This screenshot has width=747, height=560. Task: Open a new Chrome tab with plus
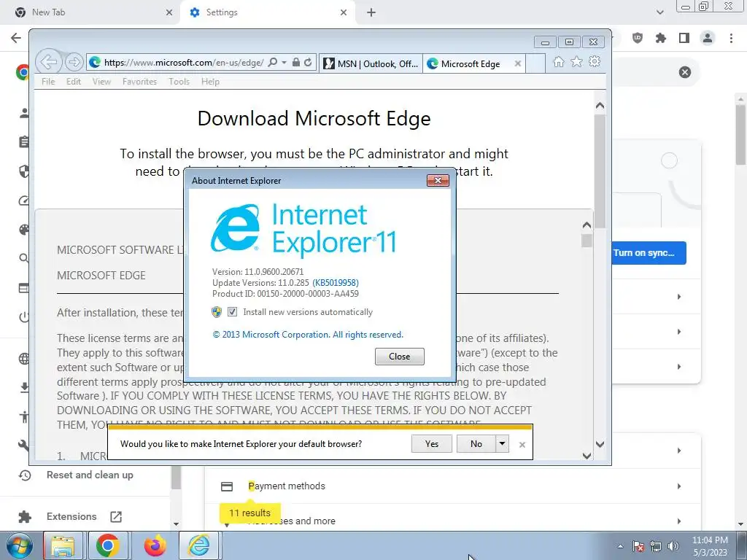[371, 12]
